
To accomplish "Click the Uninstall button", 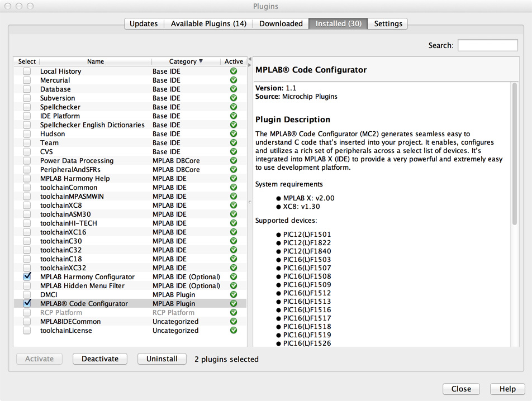I will pos(161,359).
